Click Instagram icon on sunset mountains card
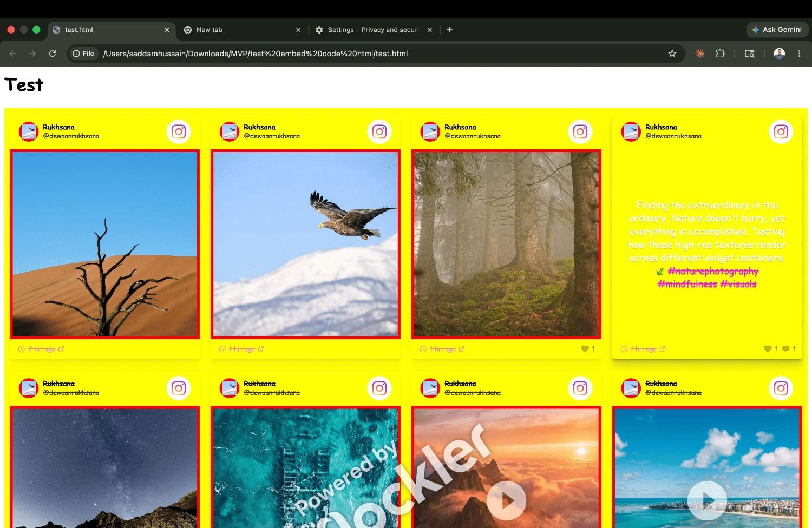The width and height of the screenshot is (812, 528). coord(580,388)
